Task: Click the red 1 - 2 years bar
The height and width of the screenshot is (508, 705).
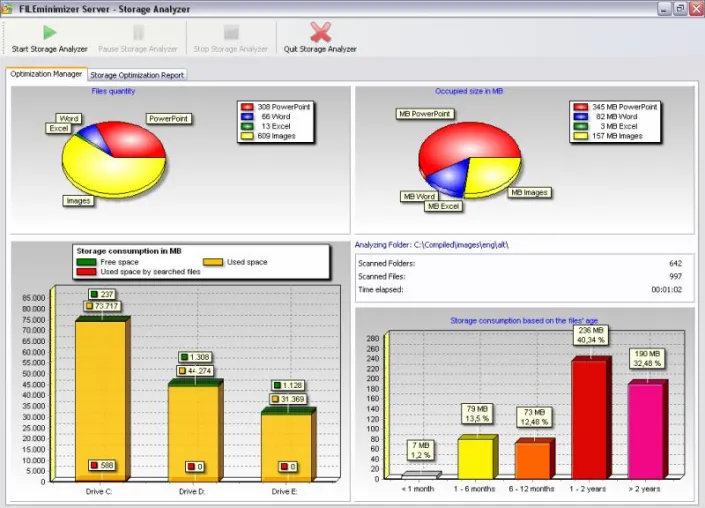Action: click(x=589, y=419)
